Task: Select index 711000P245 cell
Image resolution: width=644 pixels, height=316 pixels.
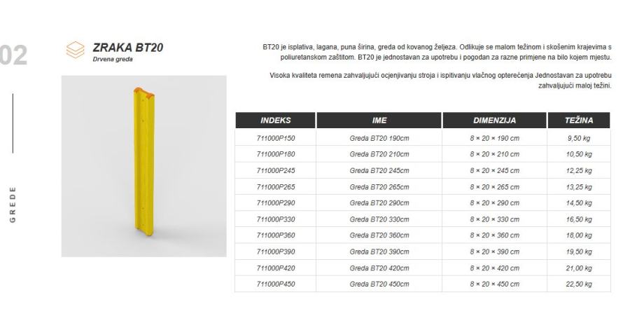Action: (275, 170)
